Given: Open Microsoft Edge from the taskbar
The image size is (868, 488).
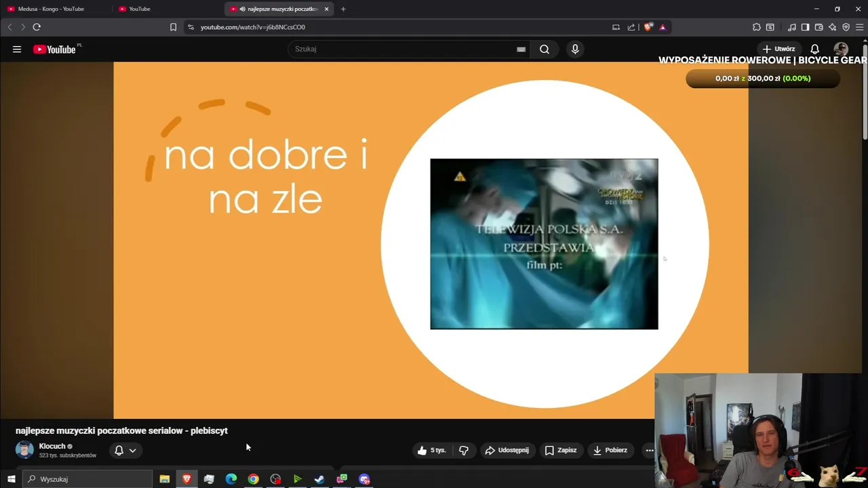Looking at the screenshot, I should pyautogui.click(x=231, y=479).
